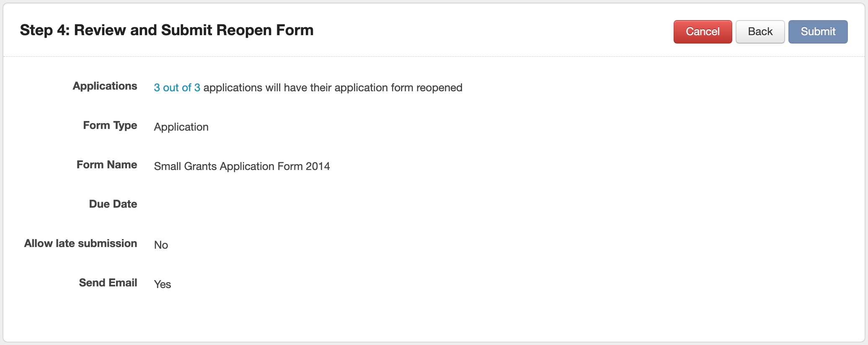868x345 pixels.
Task: Click the red Cancel button
Action: tap(703, 32)
